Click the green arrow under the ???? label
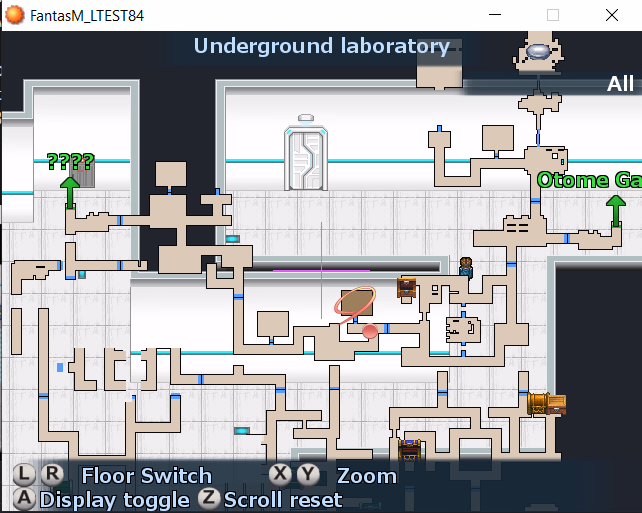This screenshot has height=513, width=642. point(70,191)
